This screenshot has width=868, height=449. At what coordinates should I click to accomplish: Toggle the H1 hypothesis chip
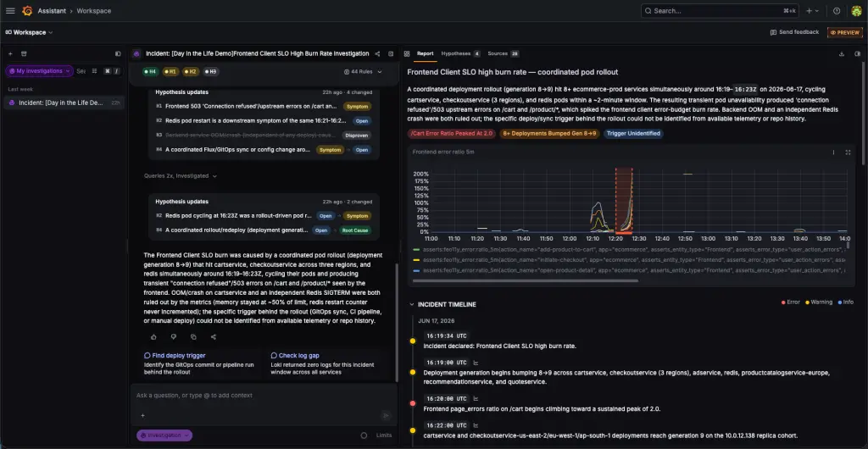point(170,71)
